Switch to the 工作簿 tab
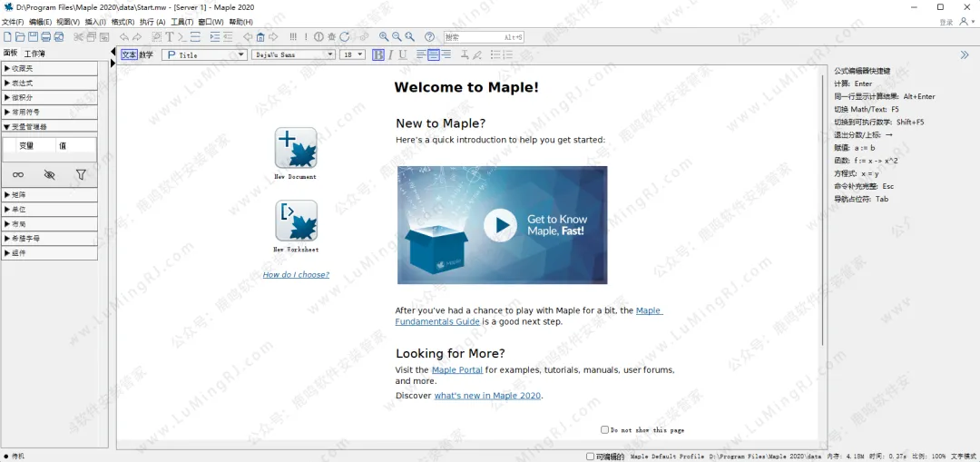980x462 pixels. (x=34, y=54)
